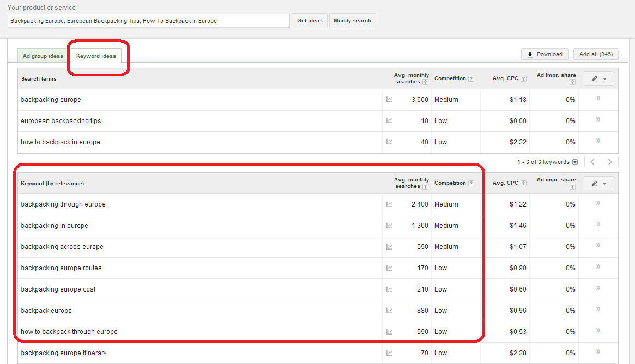The image size is (635, 364).
Task: Sort by Avg. monthly searches in Keyword table
Action: pos(411,183)
